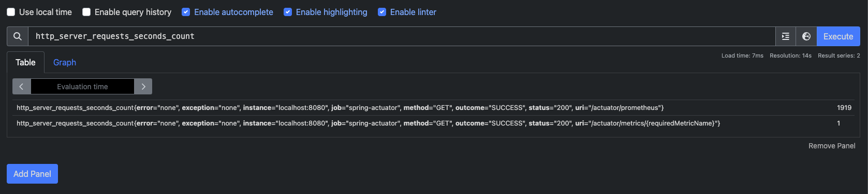Click the search magnifier icon
The height and width of the screenshot is (194, 868).
(18, 36)
